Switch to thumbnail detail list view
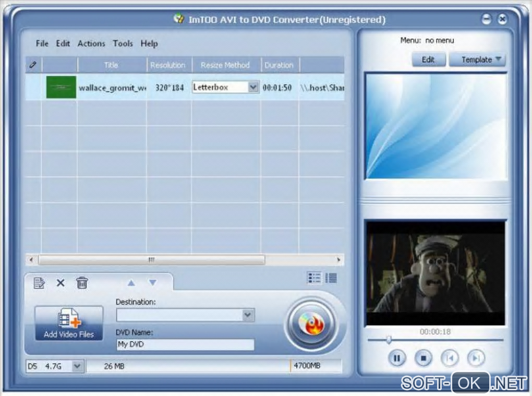Viewport: 532px width, 396px height. [x=314, y=278]
